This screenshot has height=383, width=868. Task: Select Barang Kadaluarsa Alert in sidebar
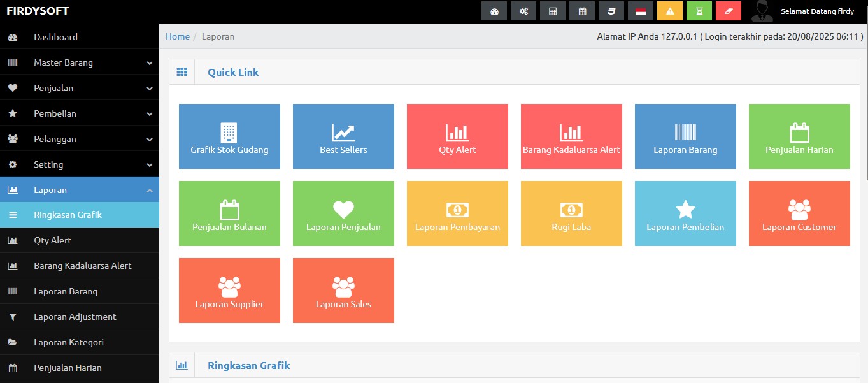click(82, 266)
